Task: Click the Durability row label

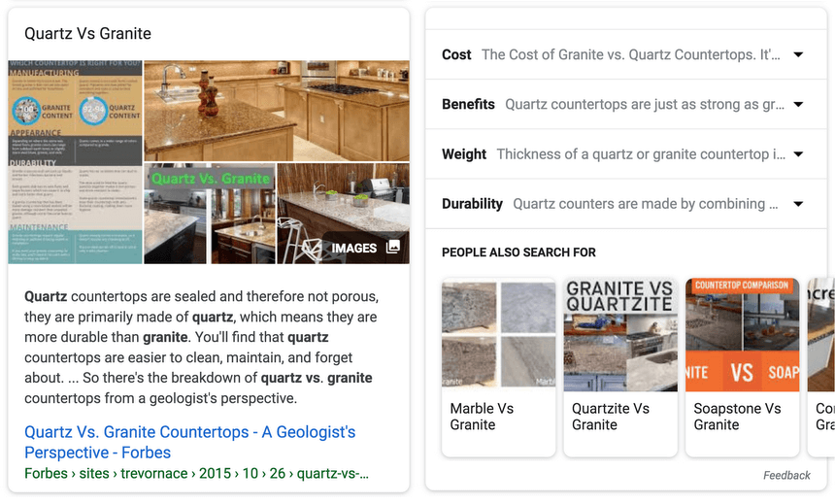Action: coord(472,204)
